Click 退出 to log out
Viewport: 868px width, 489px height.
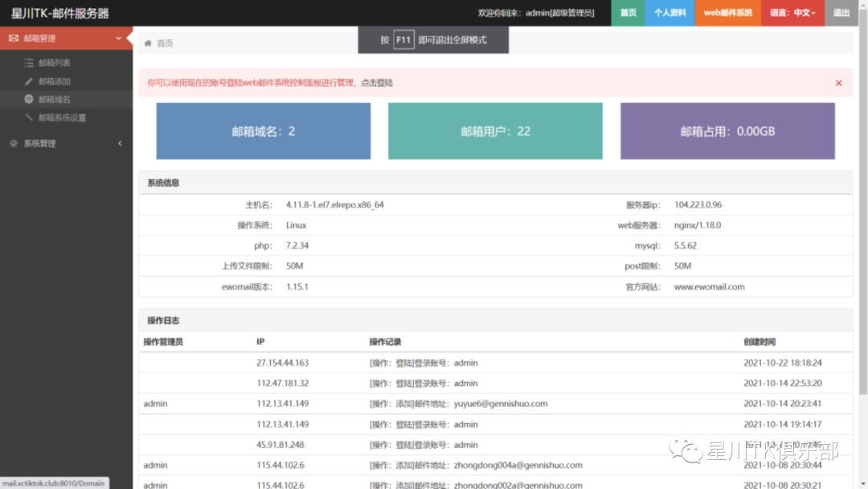[841, 13]
